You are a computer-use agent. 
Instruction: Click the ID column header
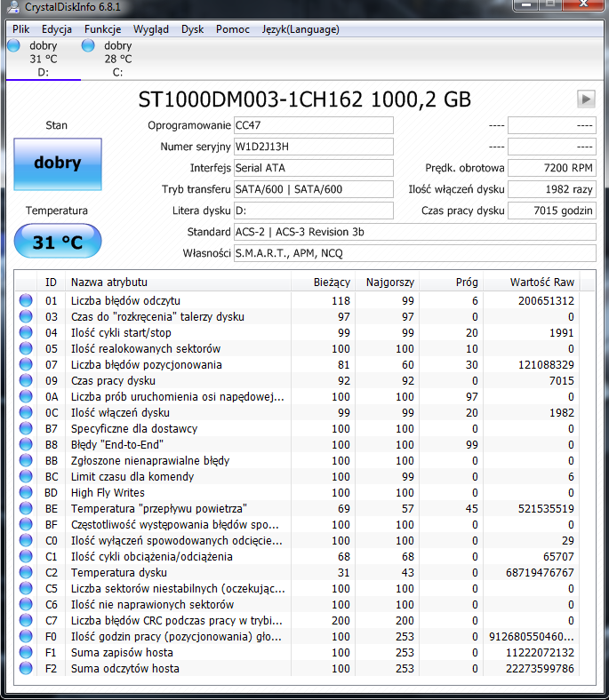(51, 282)
